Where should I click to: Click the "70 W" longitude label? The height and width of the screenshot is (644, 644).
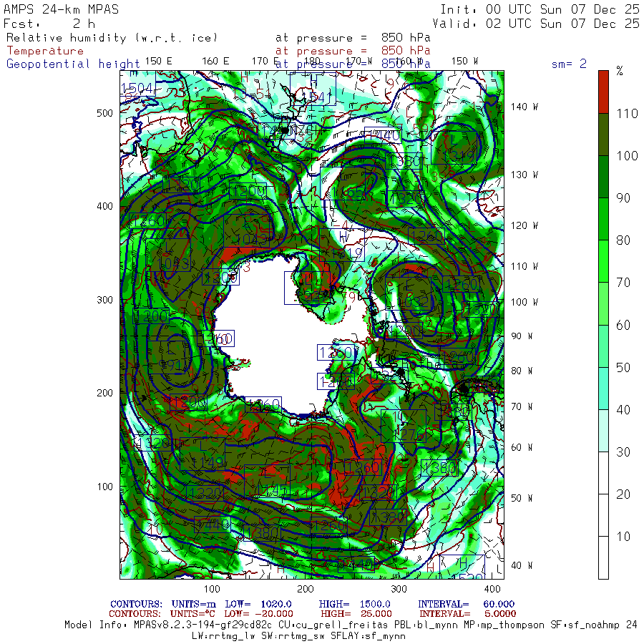coord(522,406)
